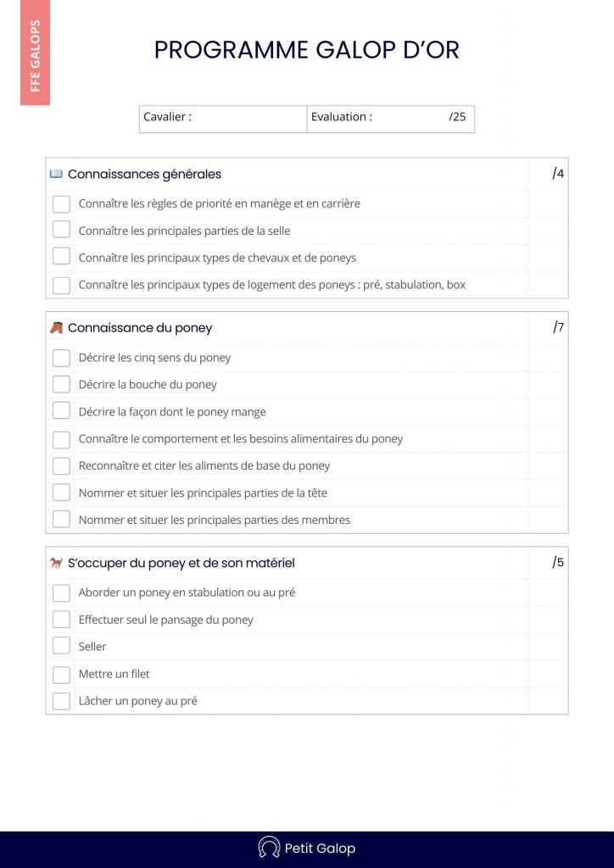Click the book icon beside Connaissances générales

point(56,174)
